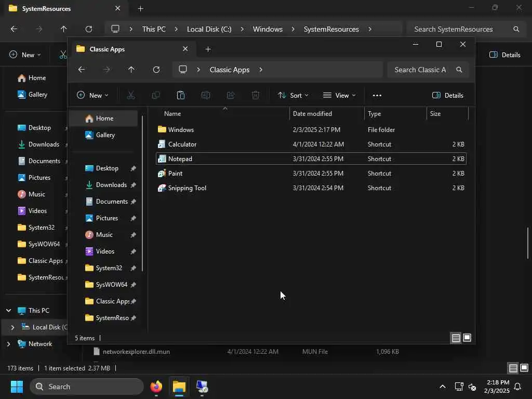Open the Windows Start menu
Image resolution: width=532 pixels, height=399 pixels.
[17, 387]
